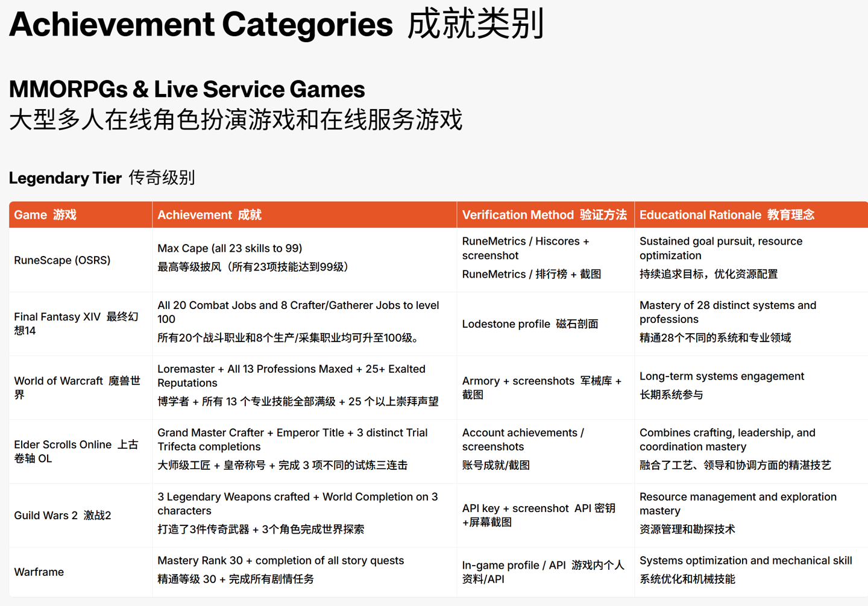Click 'Combines crafting, leadership' rationale cell
The height and width of the screenshot is (606, 868).
click(751, 452)
